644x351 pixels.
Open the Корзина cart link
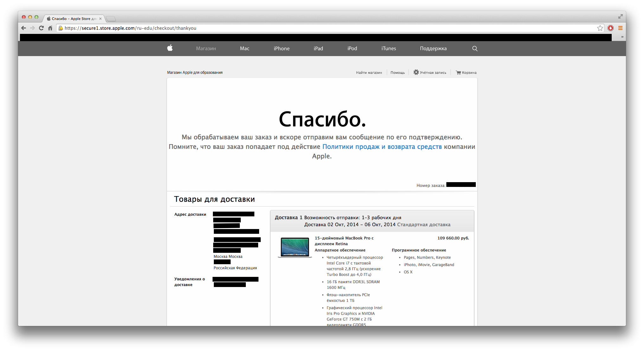pos(469,73)
